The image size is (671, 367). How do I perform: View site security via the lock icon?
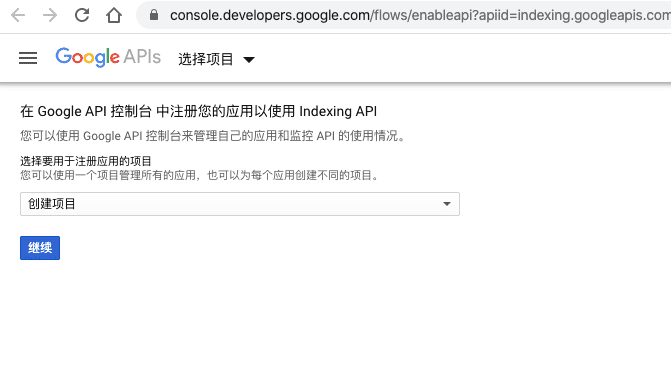(x=154, y=15)
